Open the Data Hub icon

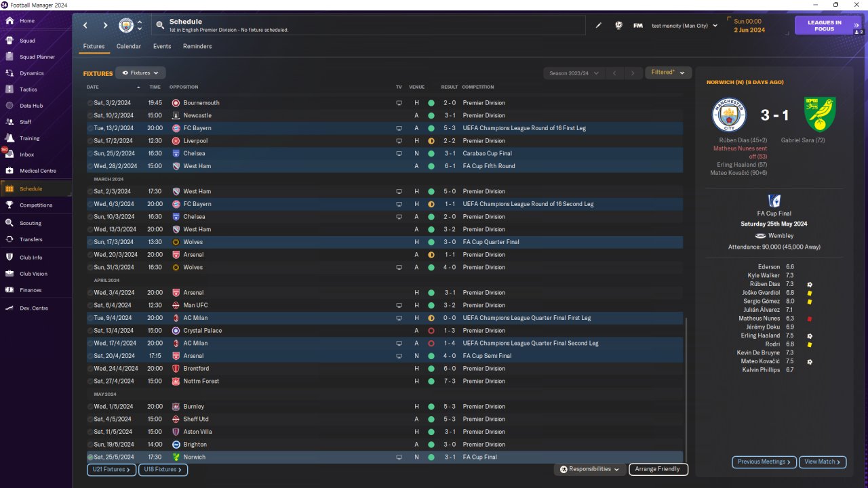[9, 106]
